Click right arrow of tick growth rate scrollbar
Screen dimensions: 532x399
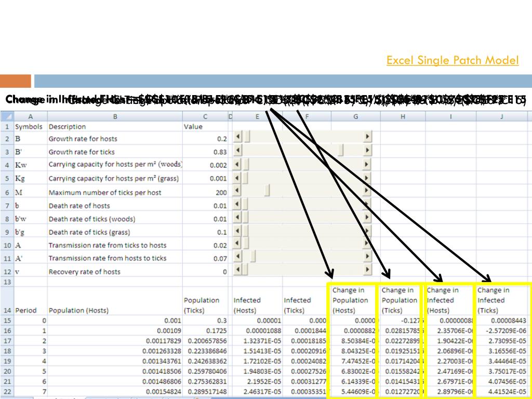point(368,150)
